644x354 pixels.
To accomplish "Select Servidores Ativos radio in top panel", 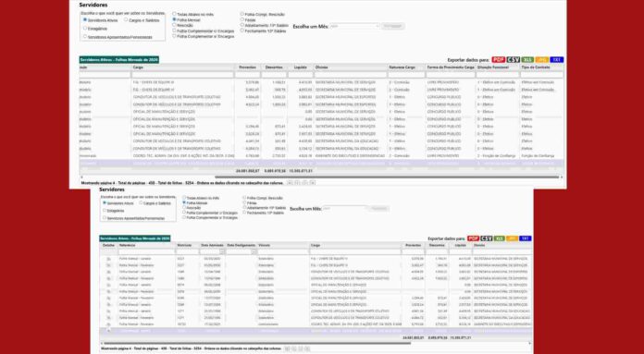I will pos(85,19).
